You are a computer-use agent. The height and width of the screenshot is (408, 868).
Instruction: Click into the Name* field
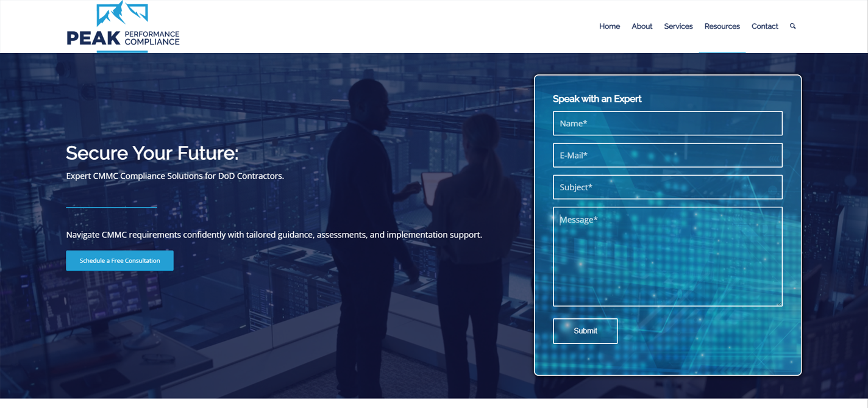pos(667,123)
